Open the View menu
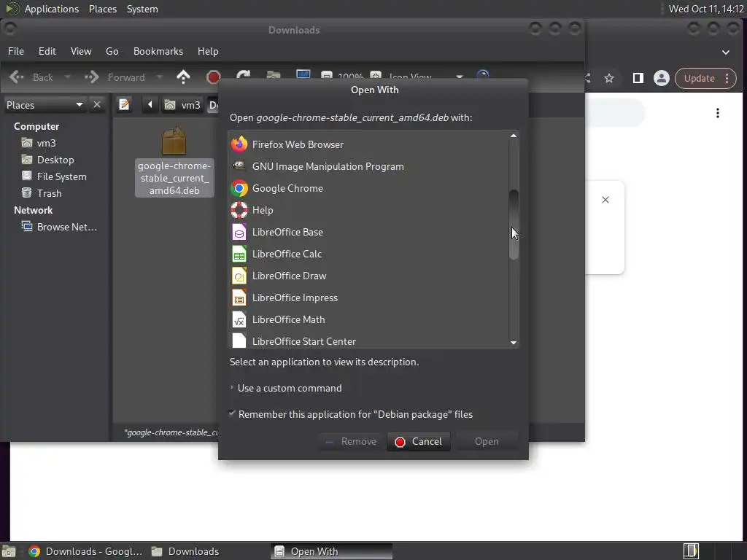Screen dimensions: 747x560 (81, 51)
